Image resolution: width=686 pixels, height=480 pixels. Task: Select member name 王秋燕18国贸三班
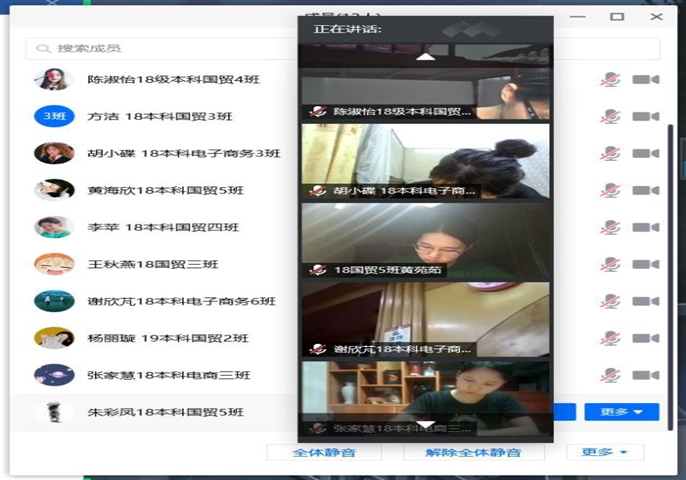pyautogui.click(x=153, y=264)
